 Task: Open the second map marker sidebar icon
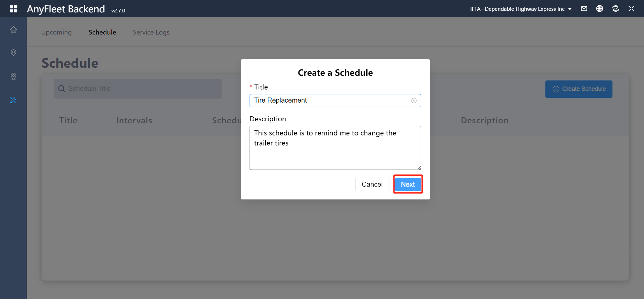click(x=13, y=76)
